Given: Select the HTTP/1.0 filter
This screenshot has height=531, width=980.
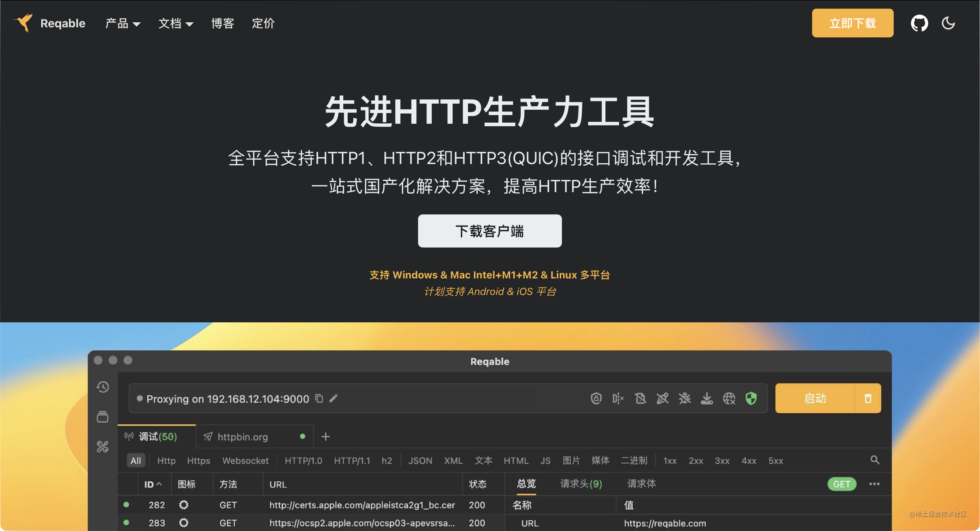Looking at the screenshot, I should pyautogui.click(x=303, y=460).
